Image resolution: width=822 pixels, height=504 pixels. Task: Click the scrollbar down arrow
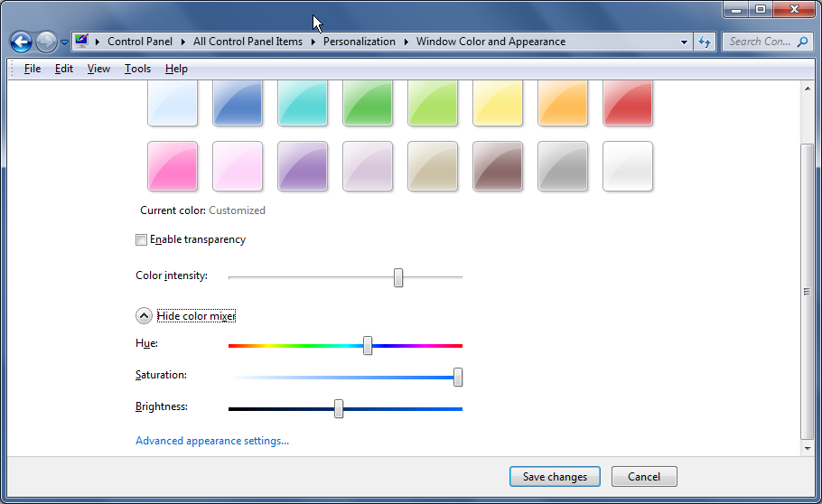808,448
